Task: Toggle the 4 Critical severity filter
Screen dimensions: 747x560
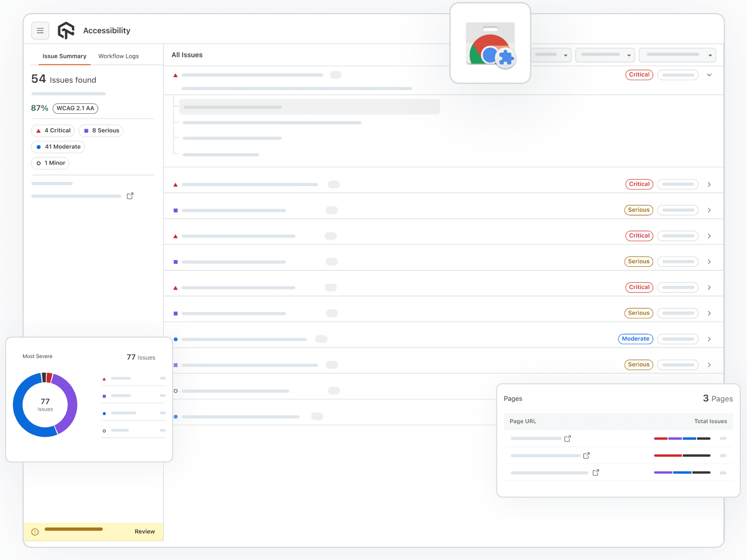Action: (52, 131)
